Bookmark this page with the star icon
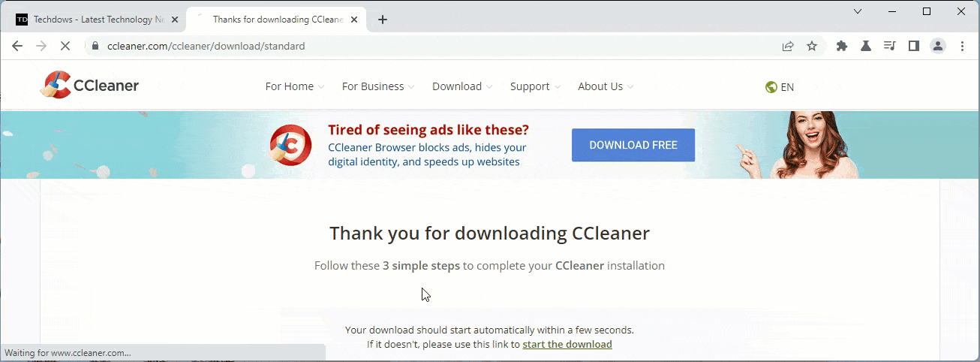 coord(812,46)
